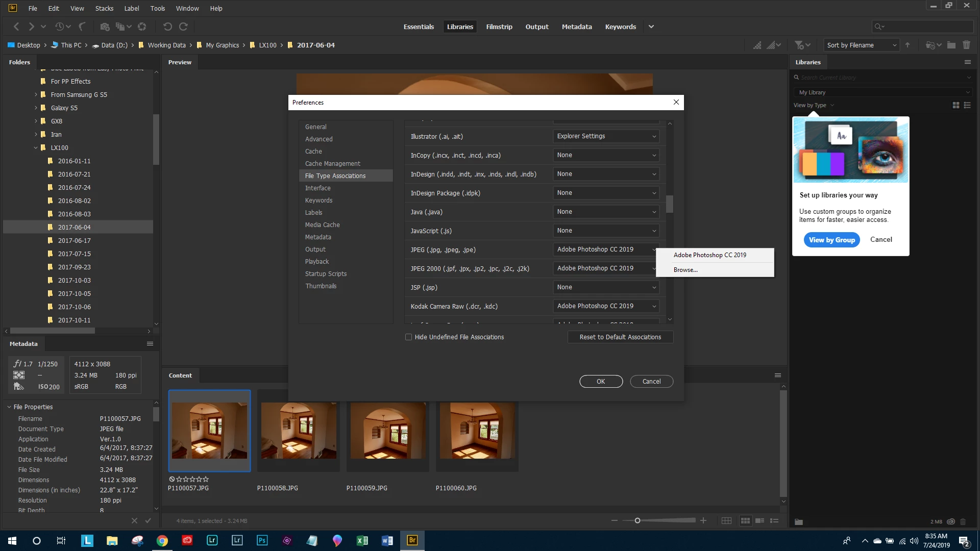The width and height of the screenshot is (980, 551).
Task: Click the Rotate 90° clockwise icon
Action: (x=183, y=27)
